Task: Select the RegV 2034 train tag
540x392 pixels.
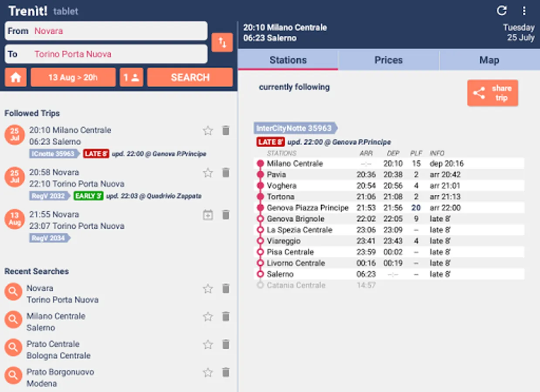Action: [49, 238]
